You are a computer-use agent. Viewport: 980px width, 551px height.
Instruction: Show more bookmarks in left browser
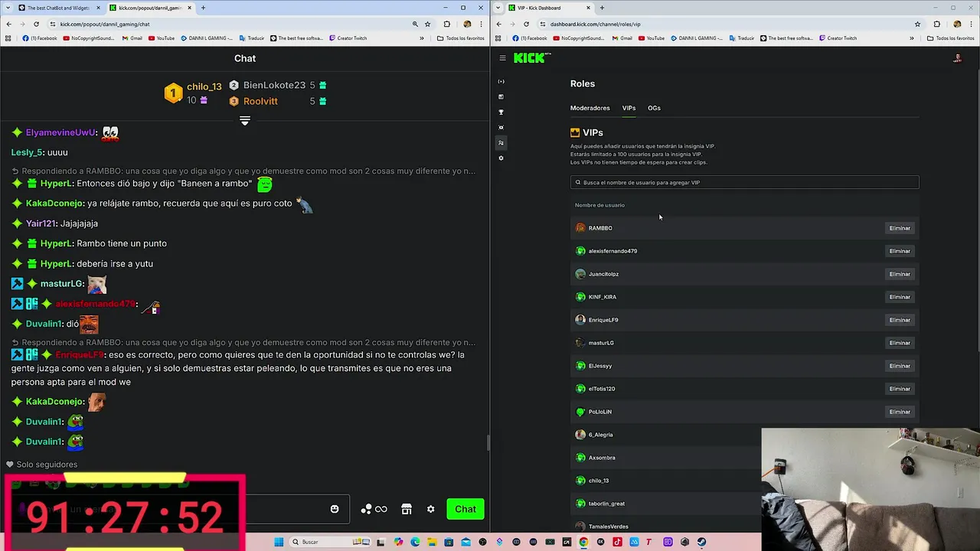click(422, 38)
